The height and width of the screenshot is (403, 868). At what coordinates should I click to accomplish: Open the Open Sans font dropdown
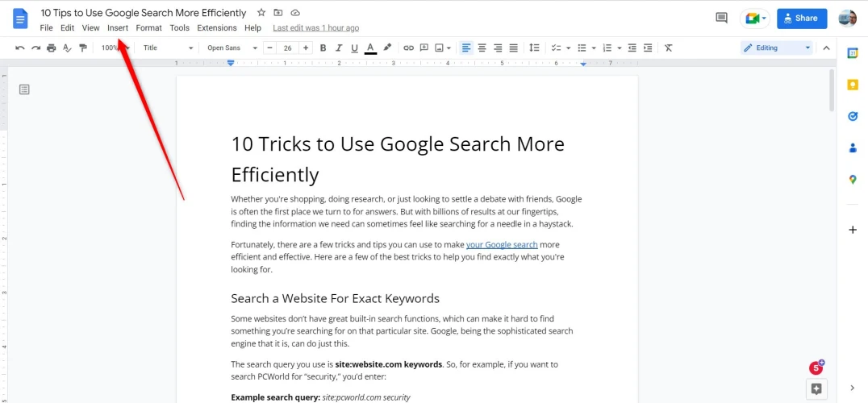click(x=232, y=48)
